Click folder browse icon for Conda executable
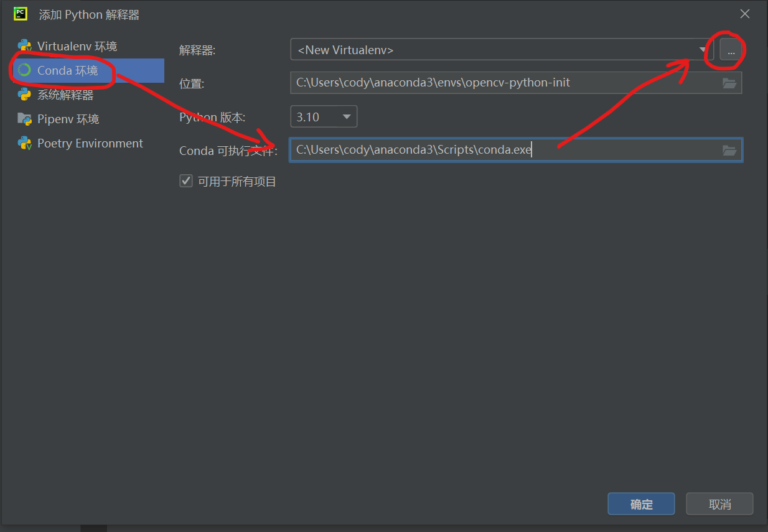This screenshot has height=532, width=768. point(729,150)
